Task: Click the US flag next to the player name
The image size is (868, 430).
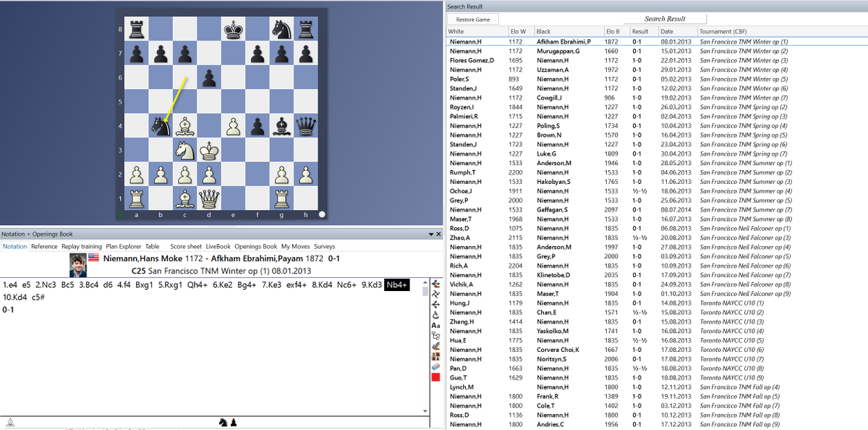Action: [94, 258]
